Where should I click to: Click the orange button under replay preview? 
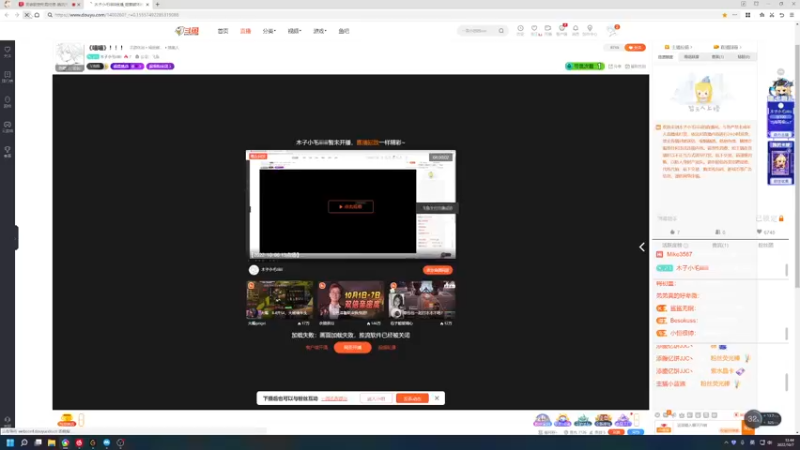(x=438, y=270)
